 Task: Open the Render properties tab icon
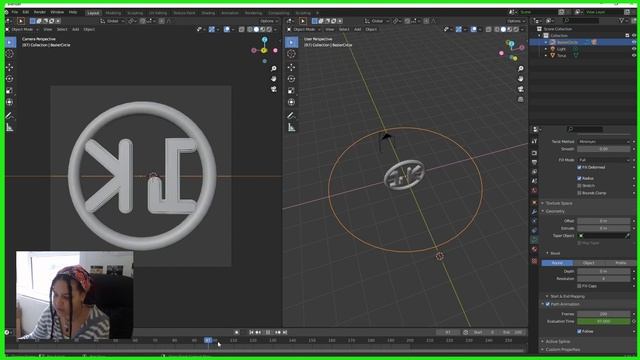(534, 153)
